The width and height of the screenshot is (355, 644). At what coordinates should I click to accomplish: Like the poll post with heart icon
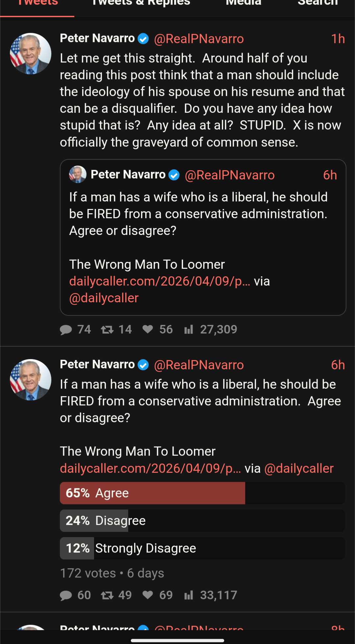coord(148,595)
